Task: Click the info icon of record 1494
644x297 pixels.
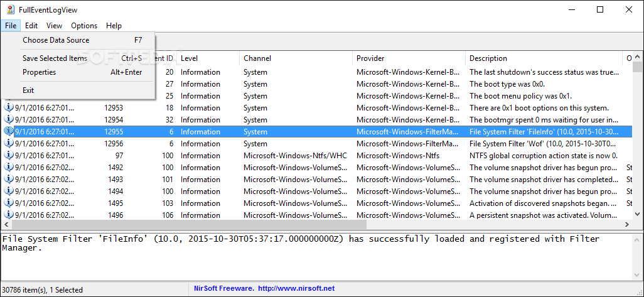Action: 9,192
